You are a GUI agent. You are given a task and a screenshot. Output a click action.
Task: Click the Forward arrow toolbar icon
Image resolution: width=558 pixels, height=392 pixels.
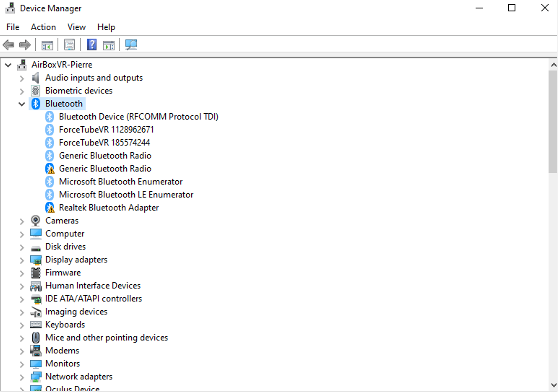(25, 45)
